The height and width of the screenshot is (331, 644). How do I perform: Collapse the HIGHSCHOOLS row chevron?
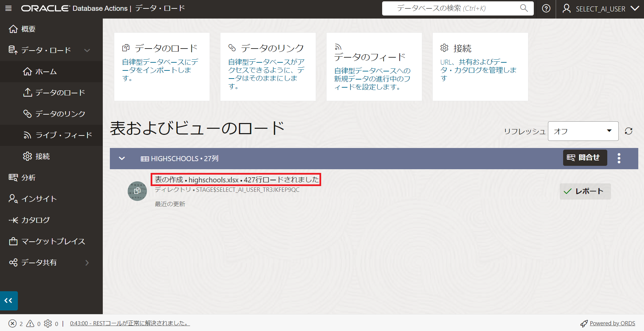[122, 158]
